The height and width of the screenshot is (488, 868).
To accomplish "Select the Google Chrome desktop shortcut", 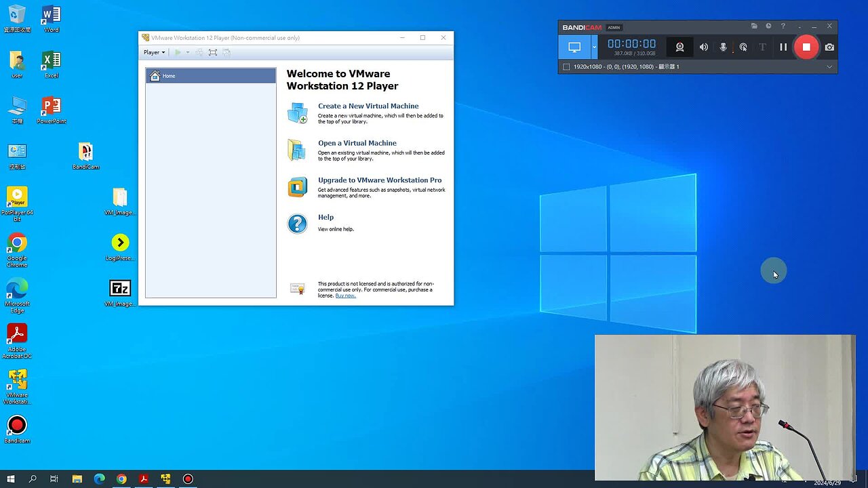I will [x=17, y=250].
